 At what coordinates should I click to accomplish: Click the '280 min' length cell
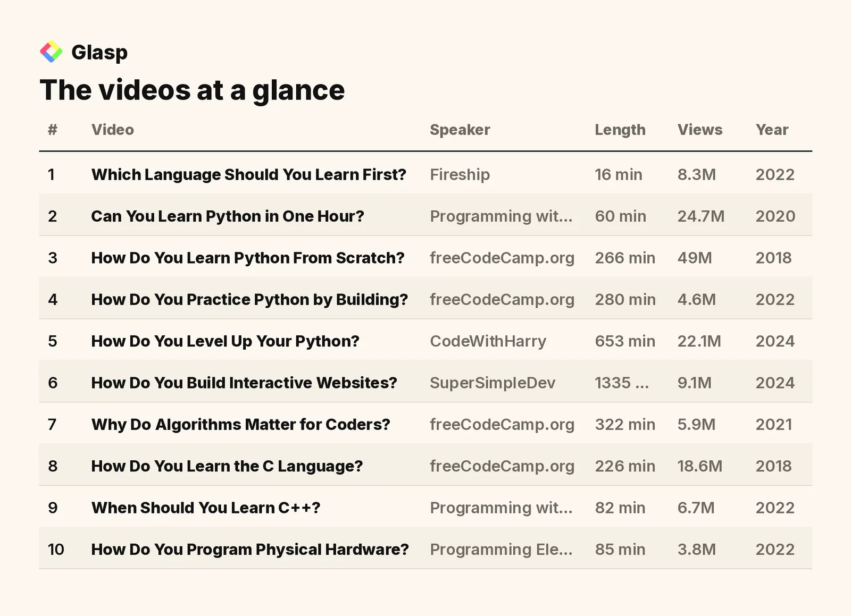tap(625, 299)
